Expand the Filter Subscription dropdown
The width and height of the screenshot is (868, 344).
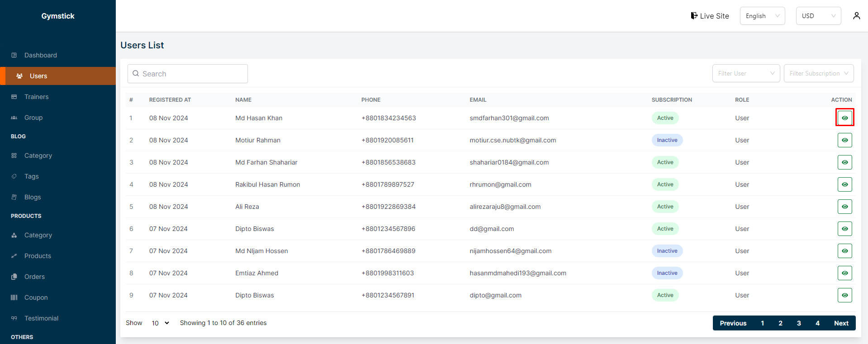(x=818, y=73)
